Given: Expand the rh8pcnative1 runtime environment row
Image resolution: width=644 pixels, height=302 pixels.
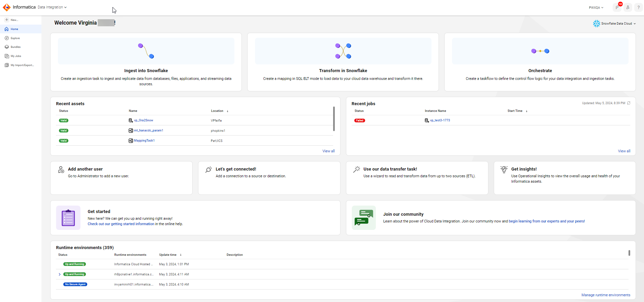Looking at the screenshot, I should (x=60, y=274).
